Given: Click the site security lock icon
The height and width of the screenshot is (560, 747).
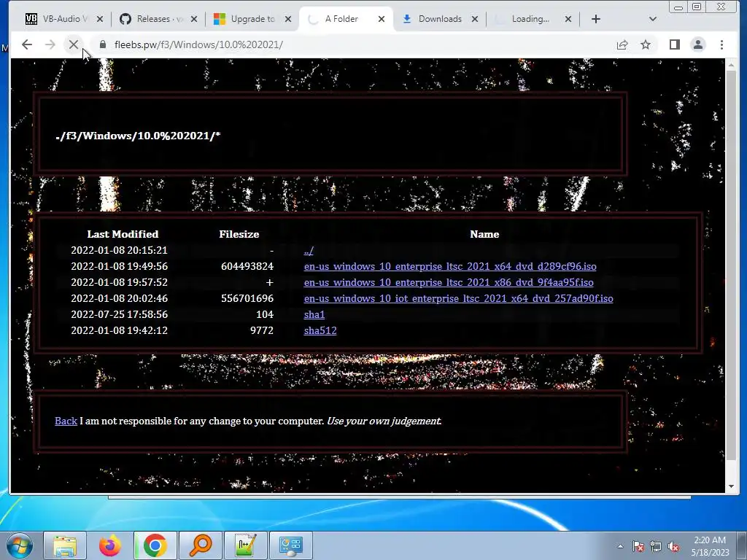Looking at the screenshot, I should point(102,44).
